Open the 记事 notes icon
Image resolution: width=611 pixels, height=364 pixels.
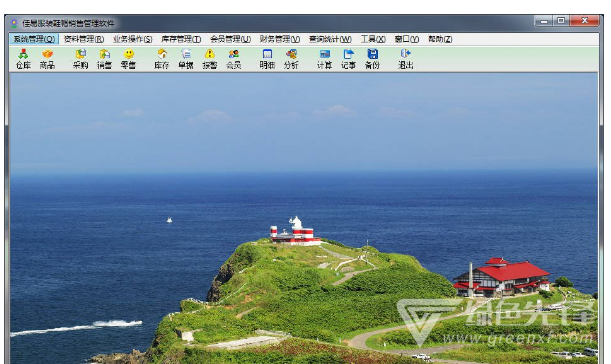348,59
